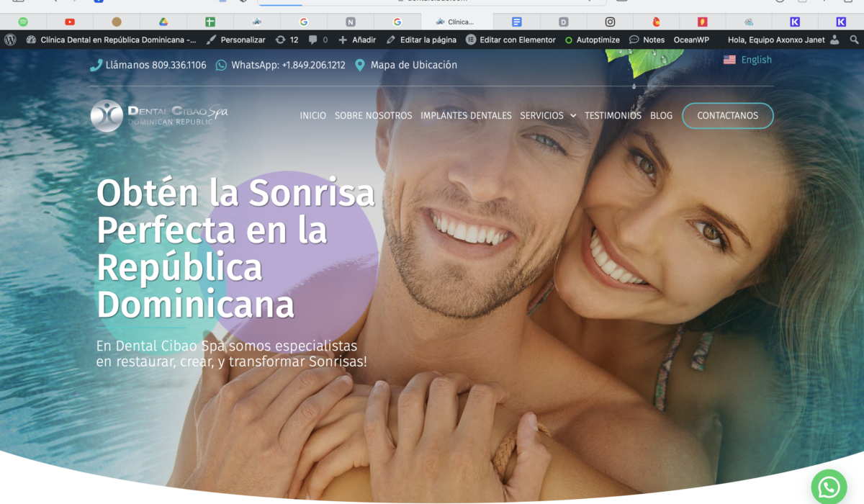Image resolution: width=864 pixels, height=504 pixels.
Task: Click the text "En Dental Cibao Spa somos especialistas"
Action: [x=227, y=346]
